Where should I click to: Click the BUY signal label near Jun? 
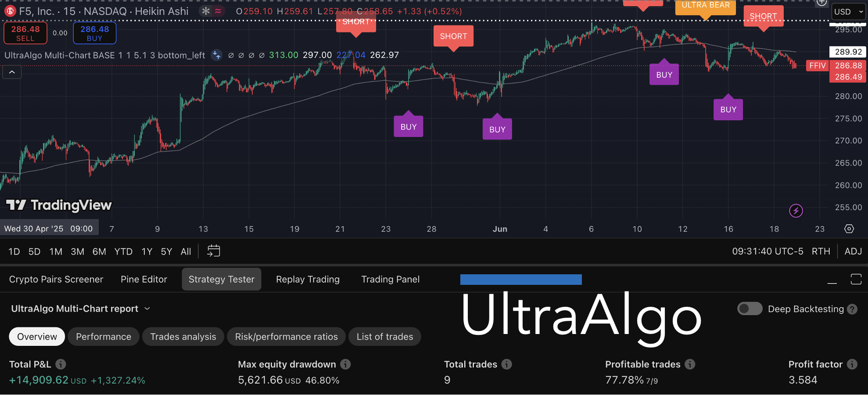point(497,129)
